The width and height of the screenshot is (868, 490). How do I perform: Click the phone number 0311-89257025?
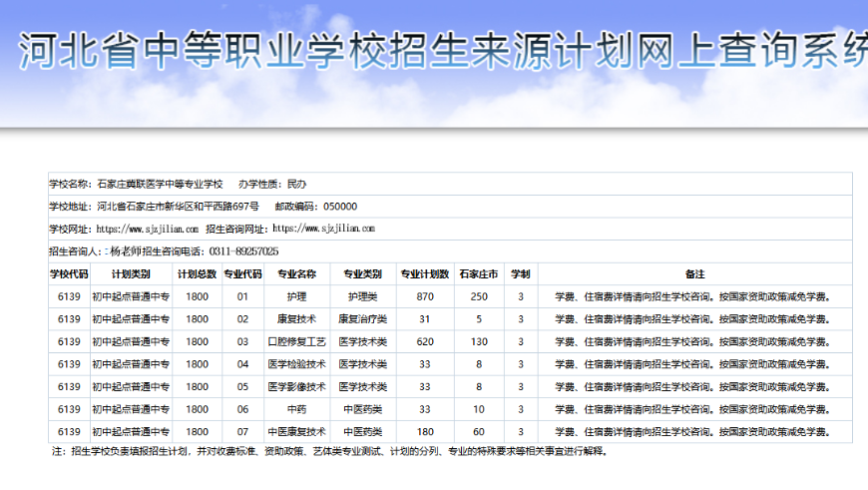243,251
